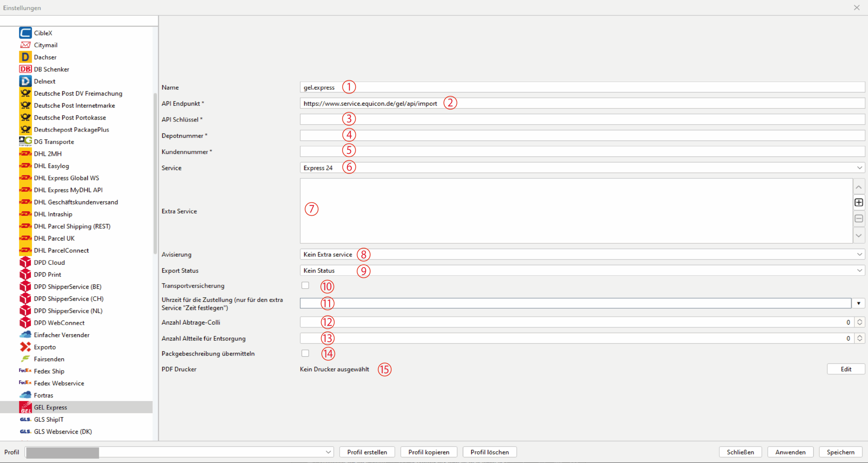Enable the Transportversicherung checkbox

coord(305,285)
